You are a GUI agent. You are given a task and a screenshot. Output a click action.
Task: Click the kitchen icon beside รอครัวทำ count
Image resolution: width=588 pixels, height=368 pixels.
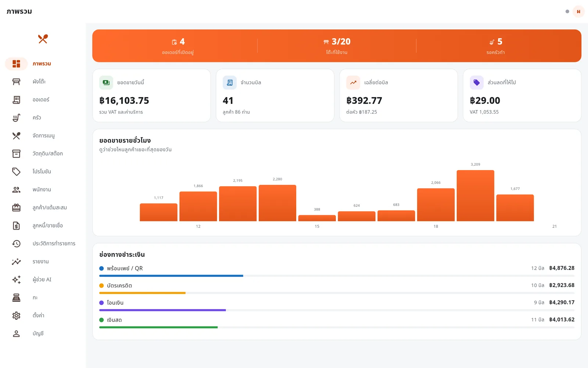492,42
